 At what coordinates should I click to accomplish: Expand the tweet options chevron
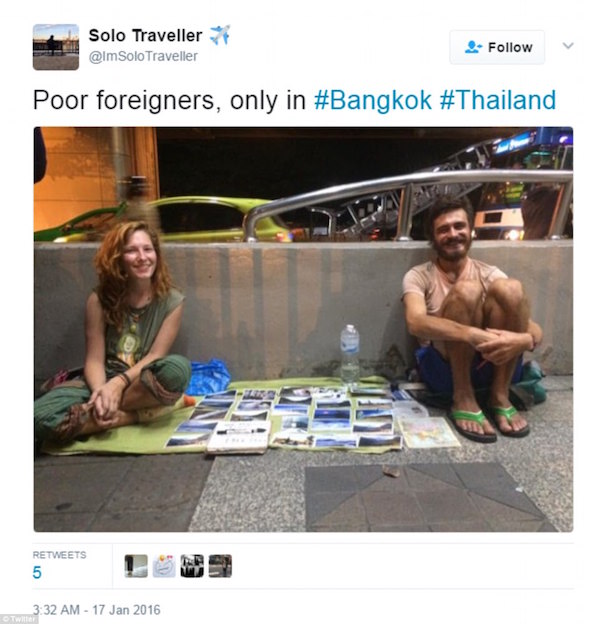568,46
